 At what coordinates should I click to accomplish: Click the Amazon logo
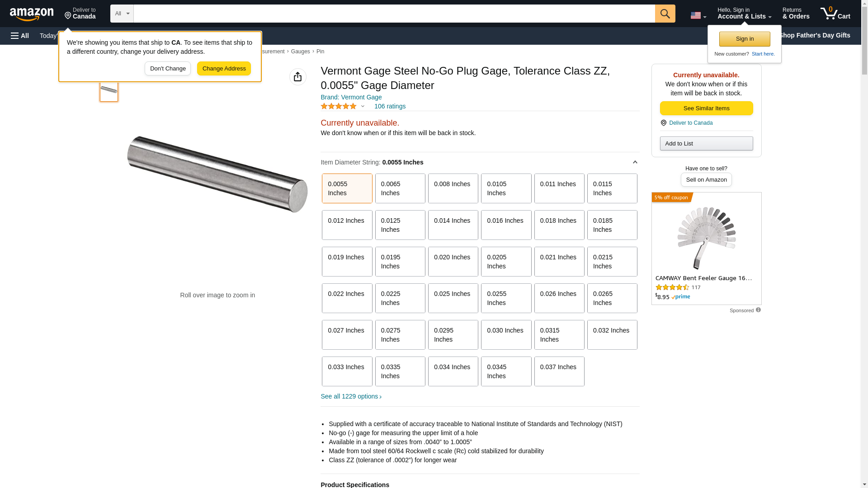click(x=32, y=14)
